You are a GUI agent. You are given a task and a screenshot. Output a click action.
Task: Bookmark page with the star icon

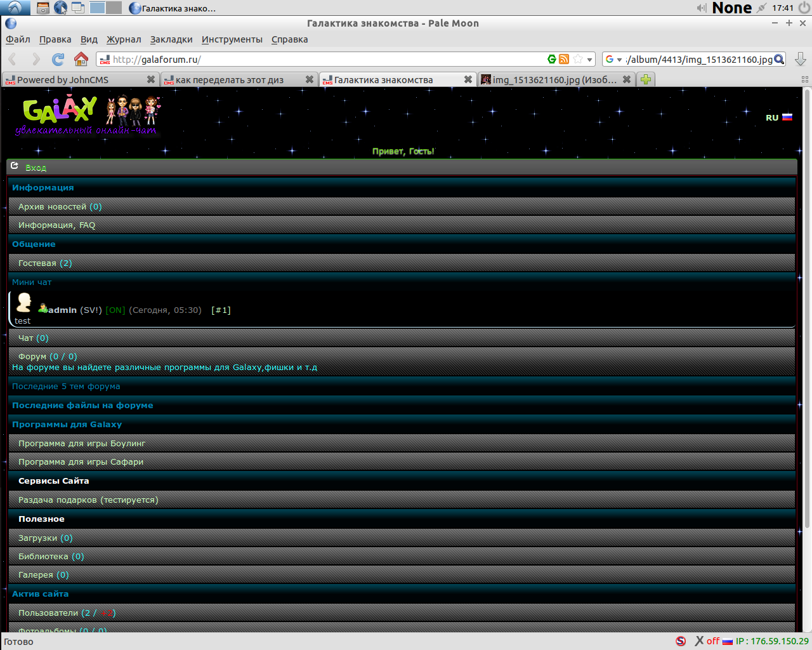coord(577,59)
